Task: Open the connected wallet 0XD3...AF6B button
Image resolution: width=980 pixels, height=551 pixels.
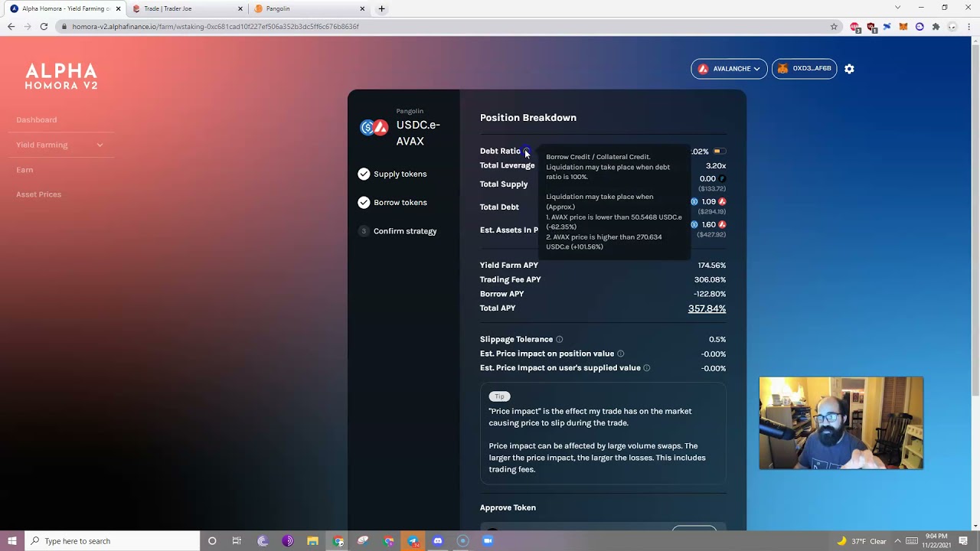Action: click(805, 69)
